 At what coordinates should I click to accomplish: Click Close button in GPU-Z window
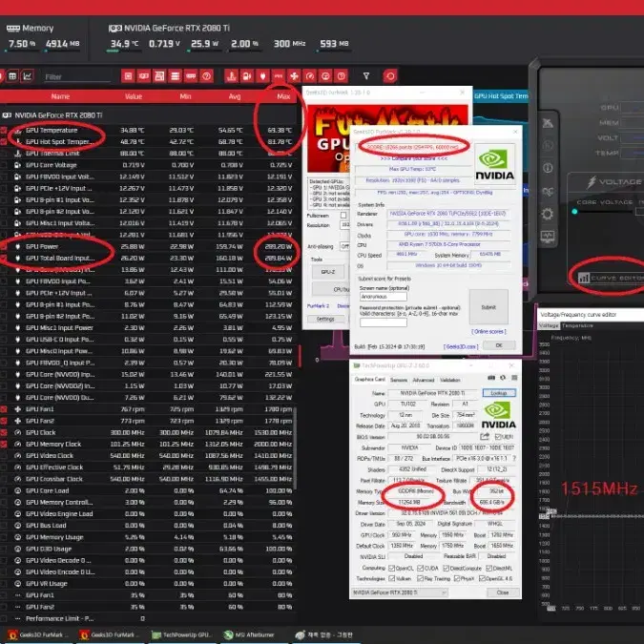pos(503,592)
